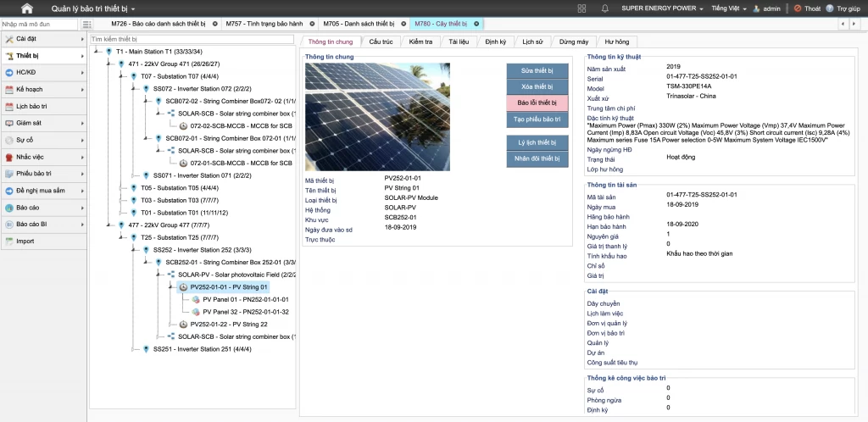Click the Giám sát monitor icon

[9, 124]
